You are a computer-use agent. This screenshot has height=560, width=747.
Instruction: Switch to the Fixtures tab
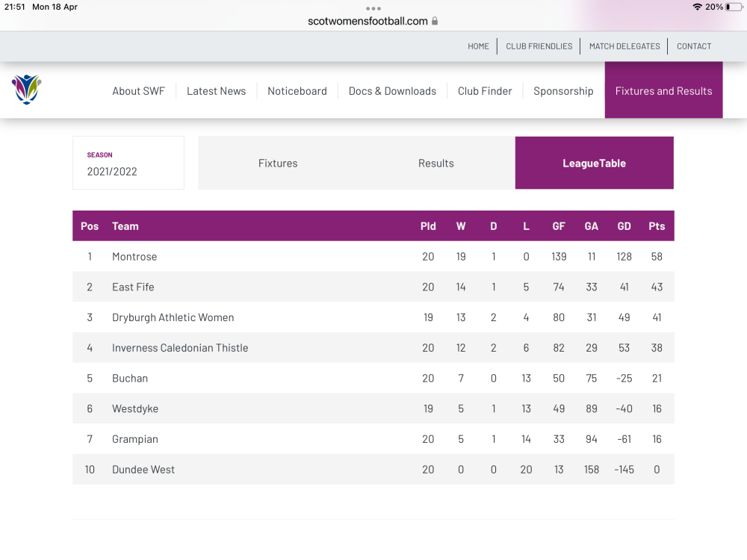coord(278,163)
